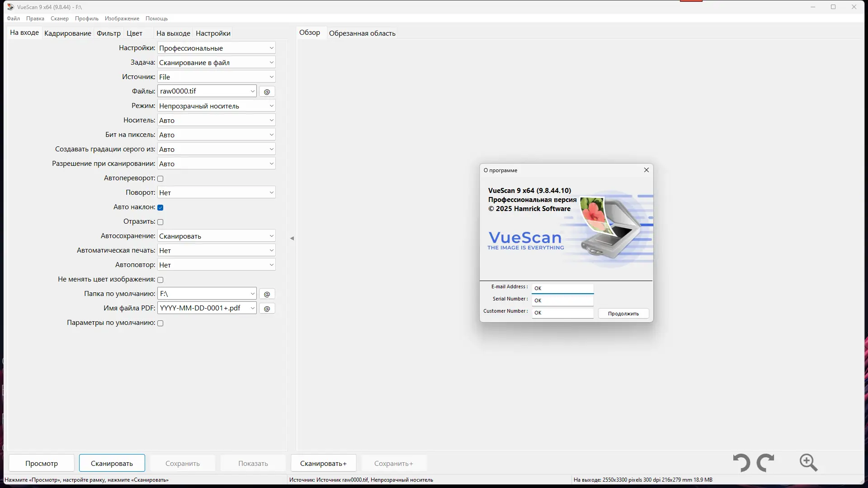Click the @ button next to Папка по умолчанию
The width and height of the screenshot is (868, 488).
267,294
